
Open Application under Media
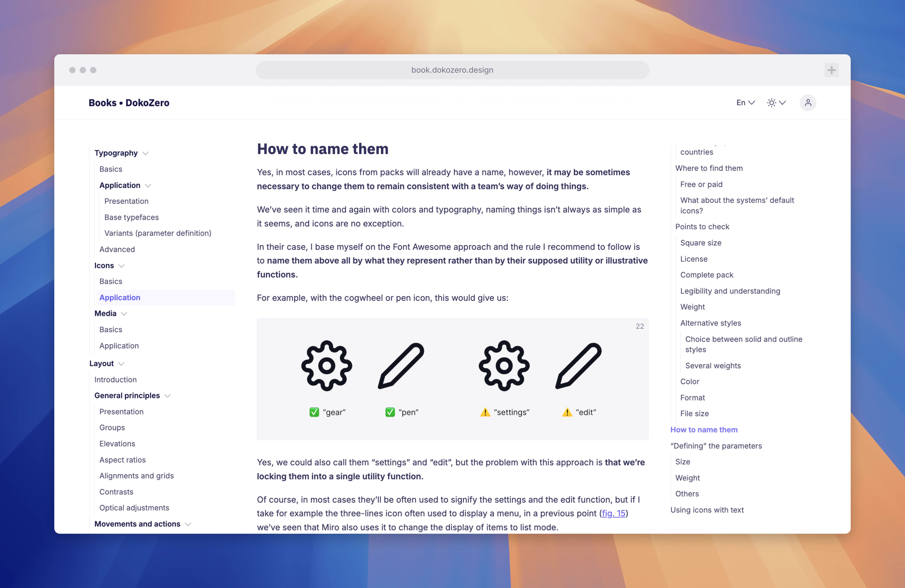point(119,346)
